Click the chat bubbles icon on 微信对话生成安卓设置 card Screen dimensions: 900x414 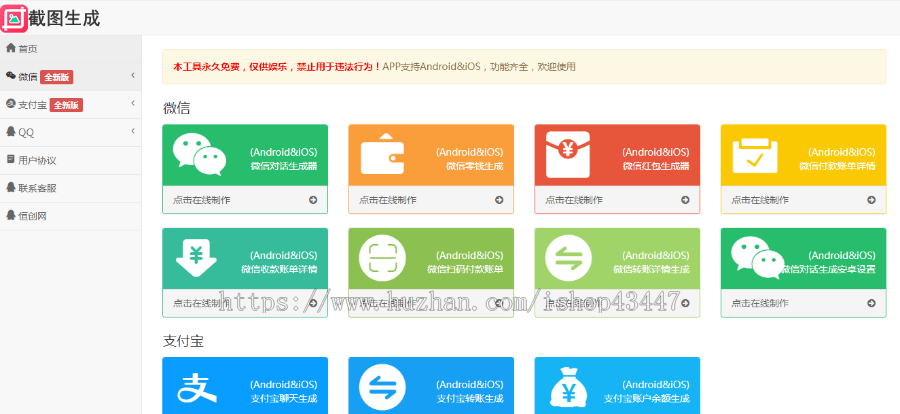click(757, 258)
